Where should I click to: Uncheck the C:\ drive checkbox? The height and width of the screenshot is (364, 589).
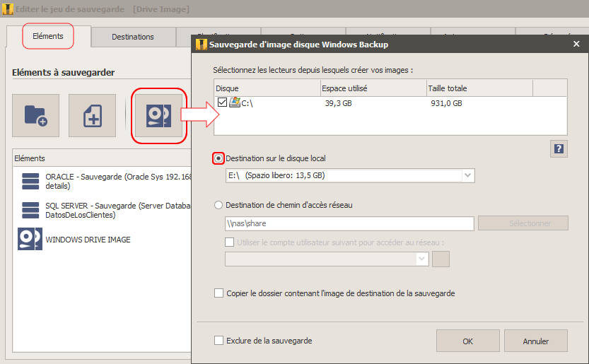click(222, 102)
